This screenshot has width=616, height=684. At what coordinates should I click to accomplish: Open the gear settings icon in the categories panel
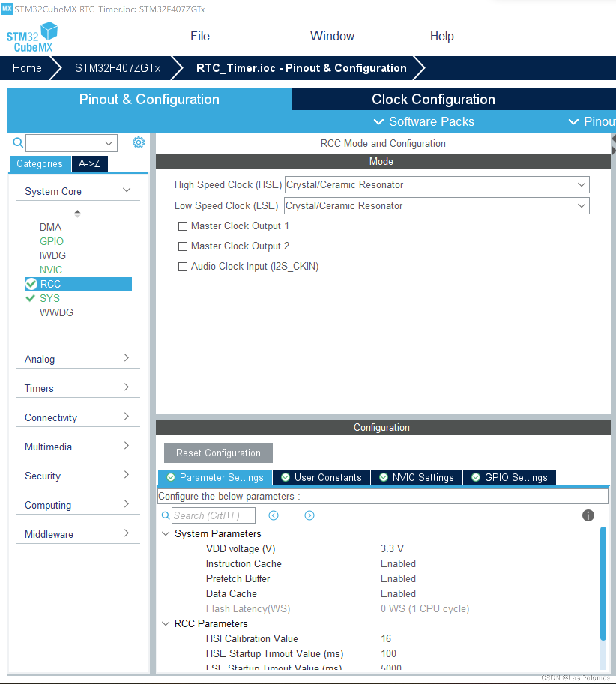(x=138, y=142)
